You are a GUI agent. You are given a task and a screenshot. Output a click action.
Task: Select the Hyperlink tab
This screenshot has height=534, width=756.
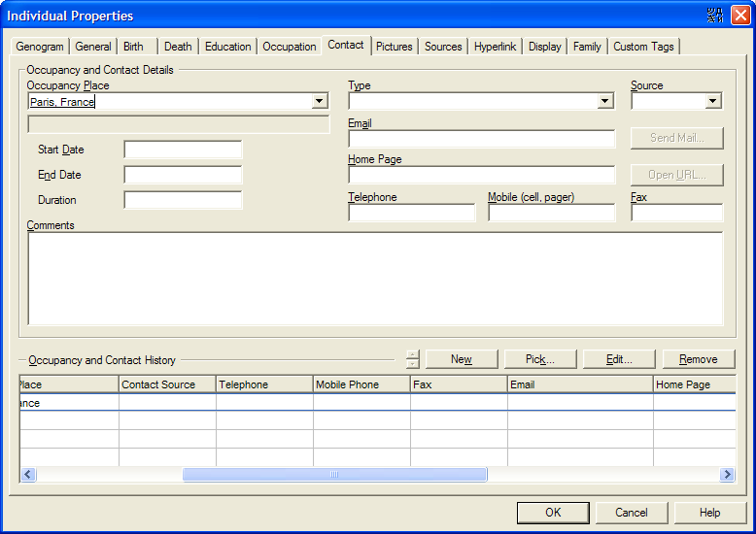tap(496, 47)
